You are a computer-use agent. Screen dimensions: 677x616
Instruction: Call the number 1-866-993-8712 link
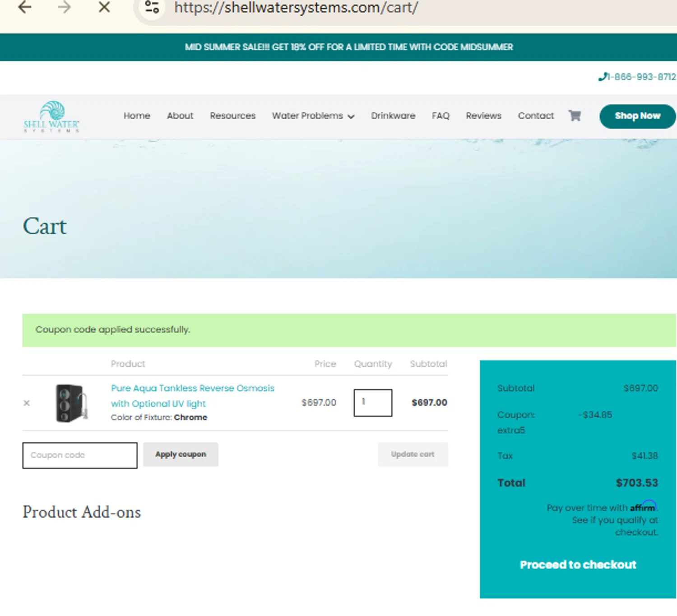click(641, 77)
